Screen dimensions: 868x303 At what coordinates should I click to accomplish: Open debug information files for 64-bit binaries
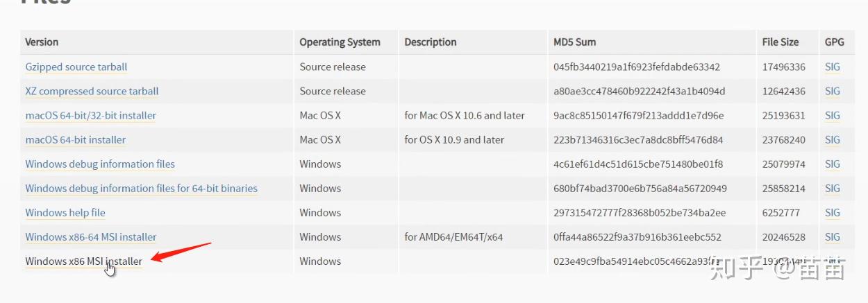click(x=142, y=189)
